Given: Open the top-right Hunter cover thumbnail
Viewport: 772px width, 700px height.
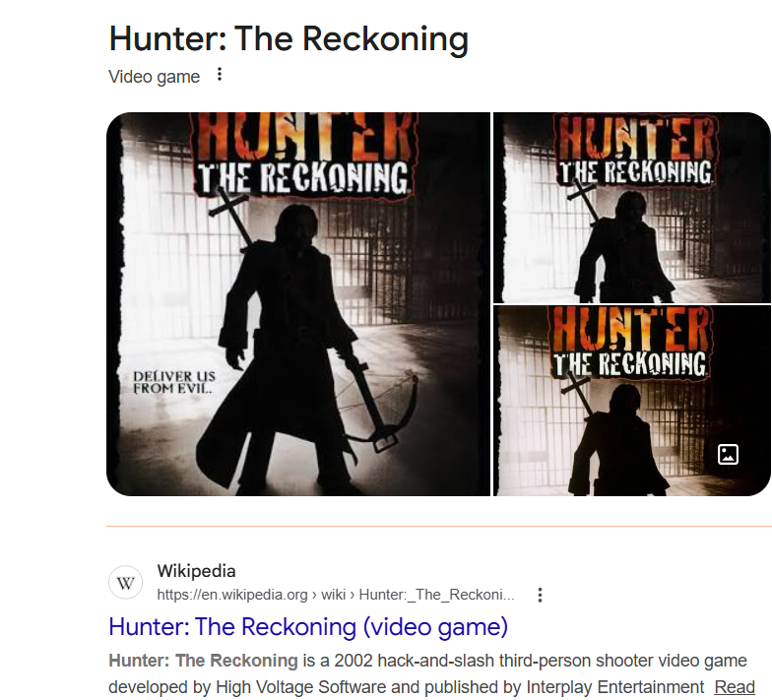Looking at the screenshot, I should [632, 208].
